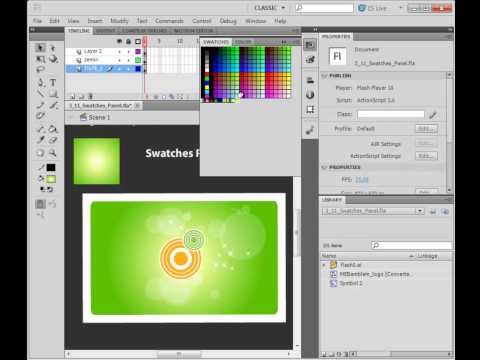
Task: Toggle the outline box icon for all layers
Action: tap(138, 41)
